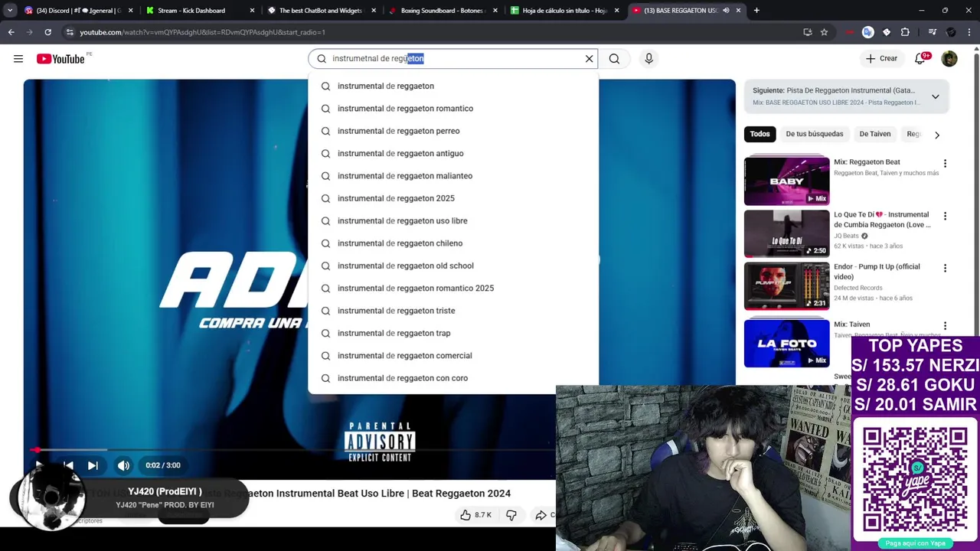The width and height of the screenshot is (980, 551).
Task: Open the Chrome extensions puzzle icon
Action: pyautogui.click(x=905, y=32)
